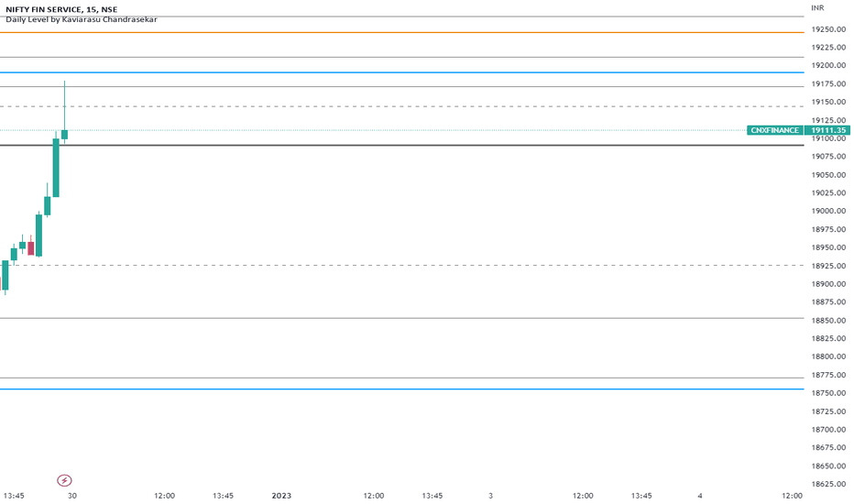Select the thick dark horizontal level line
The height and width of the screenshot is (504, 854).
coord(402,145)
